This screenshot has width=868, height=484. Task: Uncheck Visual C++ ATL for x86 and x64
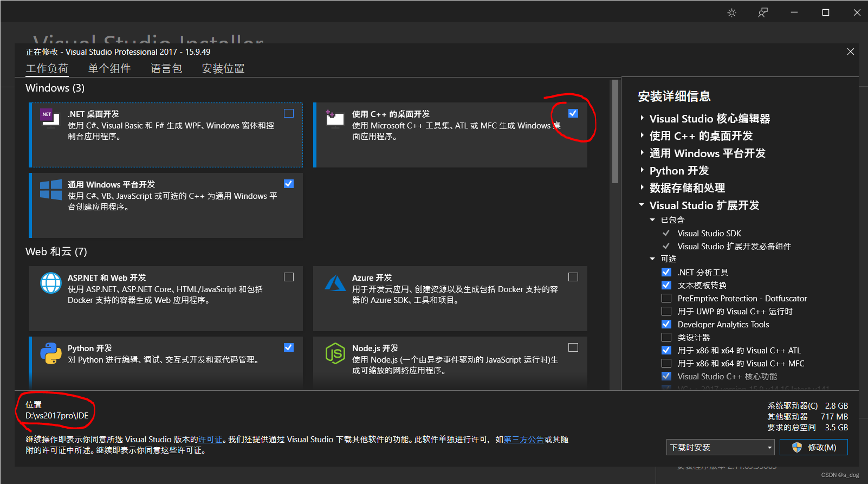pyautogui.click(x=666, y=350)
